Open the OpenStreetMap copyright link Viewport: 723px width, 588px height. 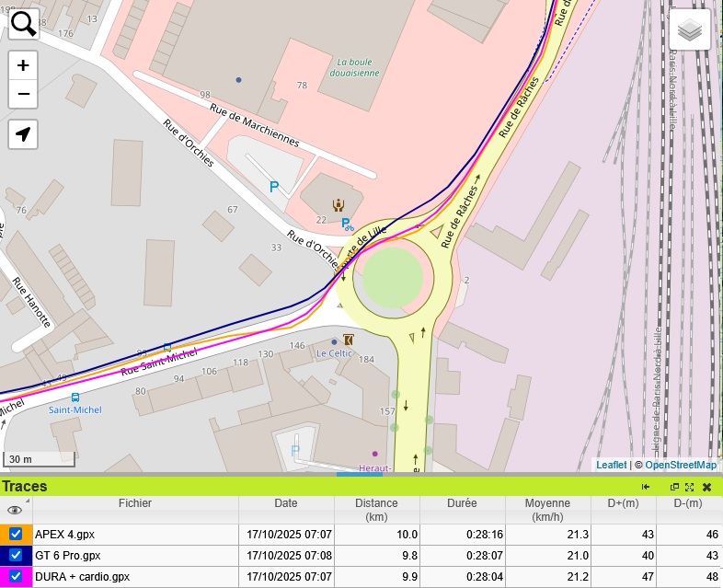[680, 465]
